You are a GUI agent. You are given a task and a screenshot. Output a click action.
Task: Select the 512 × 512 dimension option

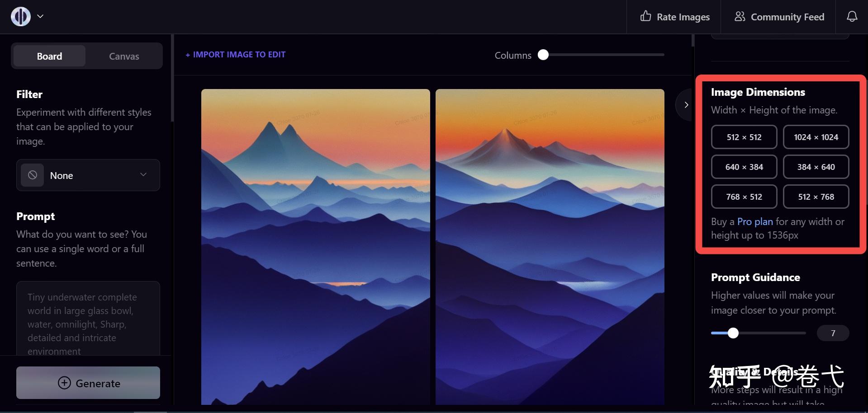(x=744, y=137)
